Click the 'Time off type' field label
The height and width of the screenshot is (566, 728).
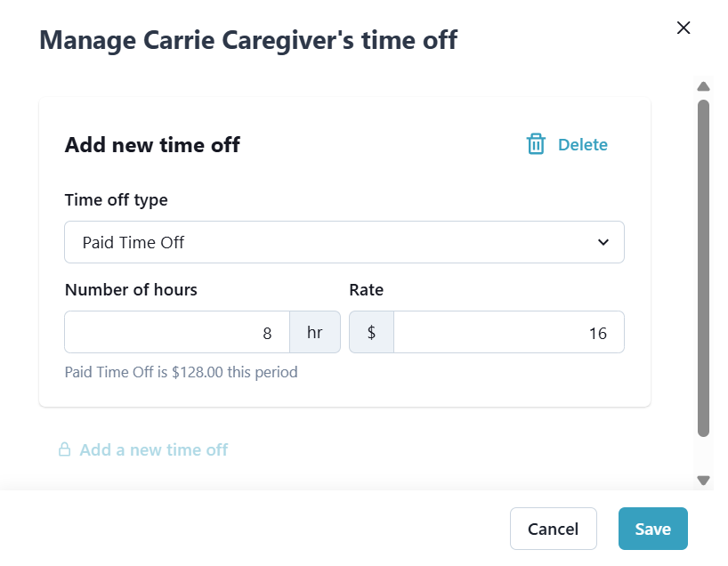click(116, 200)
